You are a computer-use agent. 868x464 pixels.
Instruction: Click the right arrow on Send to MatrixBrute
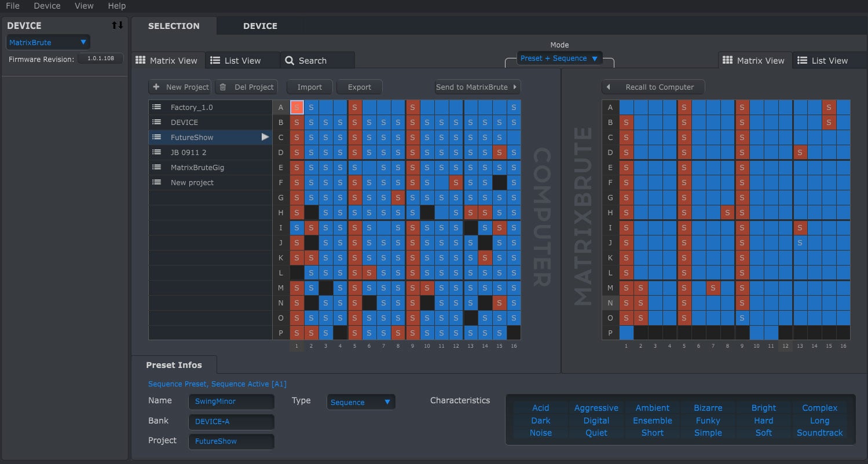click(514, 87)
